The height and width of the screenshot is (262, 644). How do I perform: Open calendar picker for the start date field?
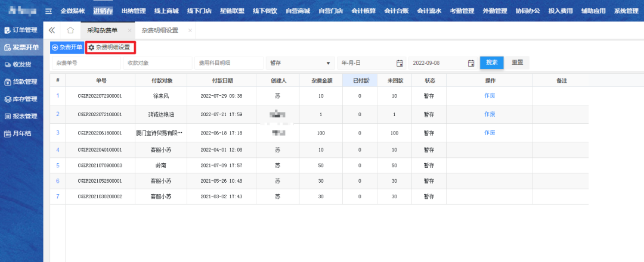(400, 63)
